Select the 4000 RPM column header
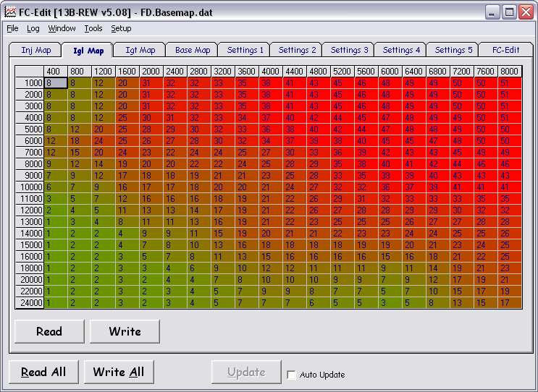The height and width of the screenshot is (392, 538). click(270, 72)
